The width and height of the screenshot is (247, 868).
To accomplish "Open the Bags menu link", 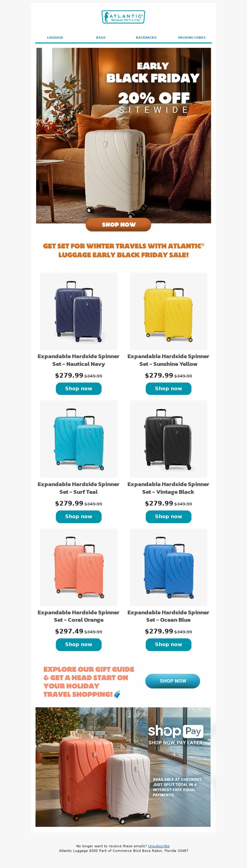I will coord(101,37).
